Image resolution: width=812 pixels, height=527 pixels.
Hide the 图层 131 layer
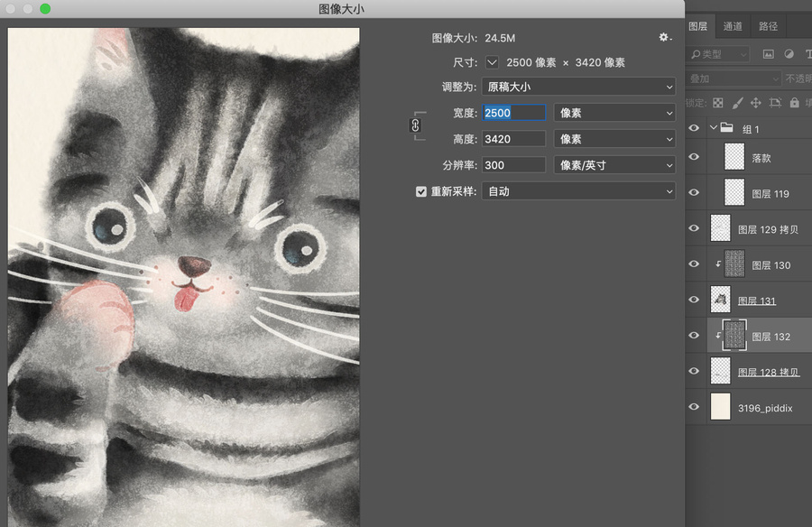pos(694,300)
